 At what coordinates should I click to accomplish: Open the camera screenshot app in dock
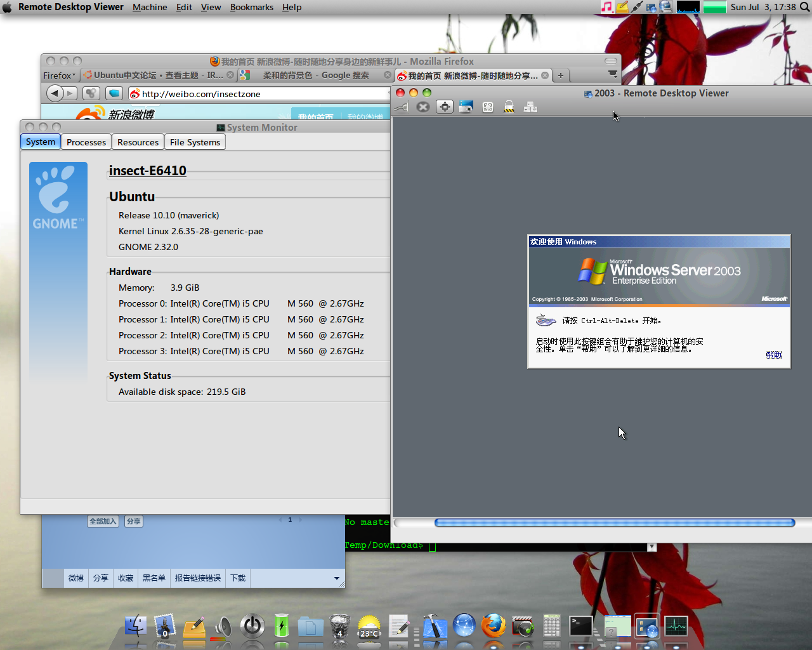point(523,627)
